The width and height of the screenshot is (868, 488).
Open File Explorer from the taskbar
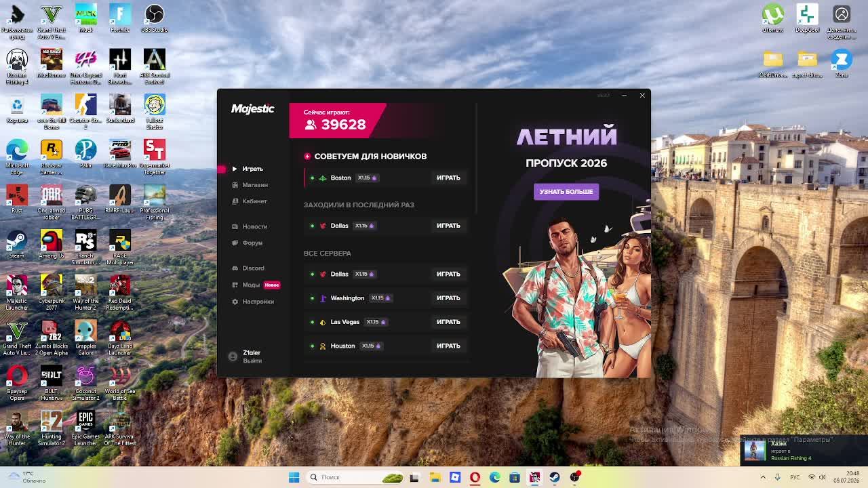coord(435,477)
